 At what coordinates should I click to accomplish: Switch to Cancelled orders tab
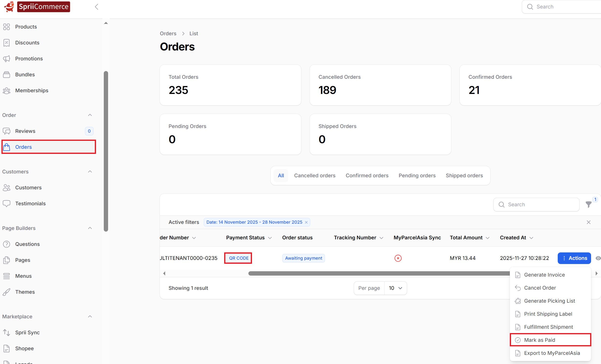[314, 175]
